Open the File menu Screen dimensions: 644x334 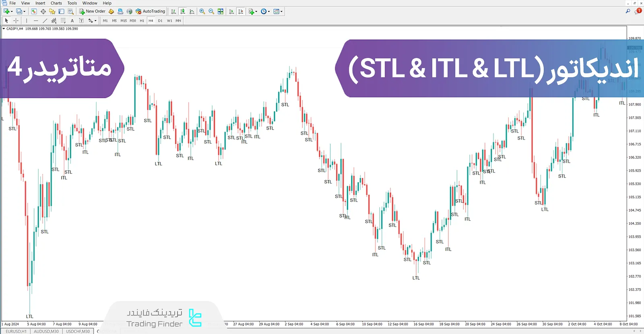[12, 3]
